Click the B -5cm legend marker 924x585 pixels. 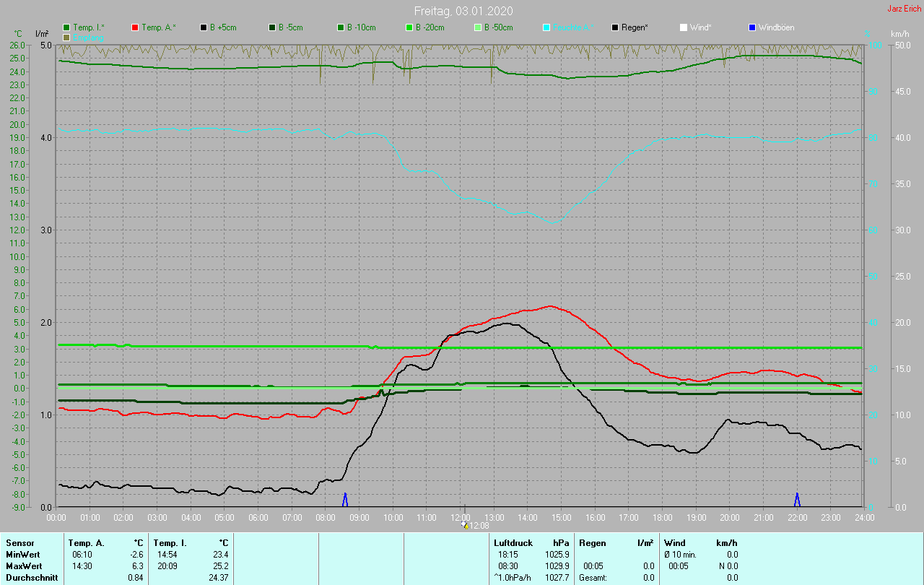tap(273, 27)
